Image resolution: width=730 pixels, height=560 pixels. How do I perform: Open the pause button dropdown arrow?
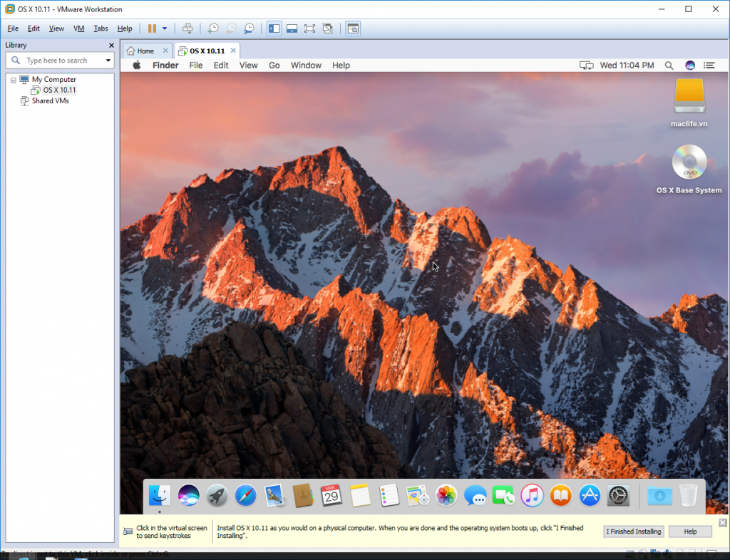(x=164, y=28)
